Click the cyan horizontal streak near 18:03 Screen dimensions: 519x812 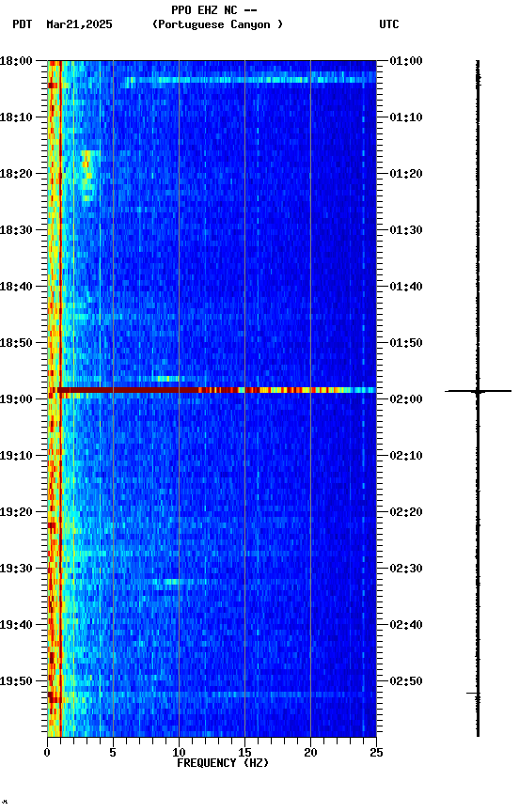pos(250,80)
